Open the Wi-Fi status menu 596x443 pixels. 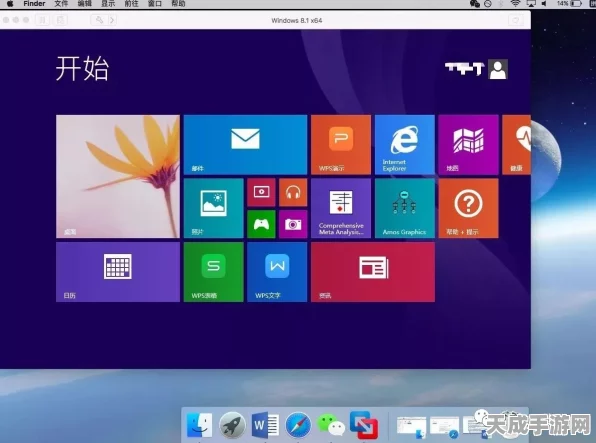pos(515,4)
